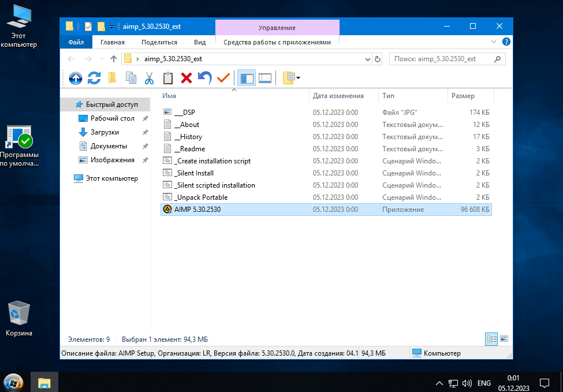This screenshot has width=563, height=392.
Task: Open Этот компьютер desktop icon
Action: click(x=18, y=27)
